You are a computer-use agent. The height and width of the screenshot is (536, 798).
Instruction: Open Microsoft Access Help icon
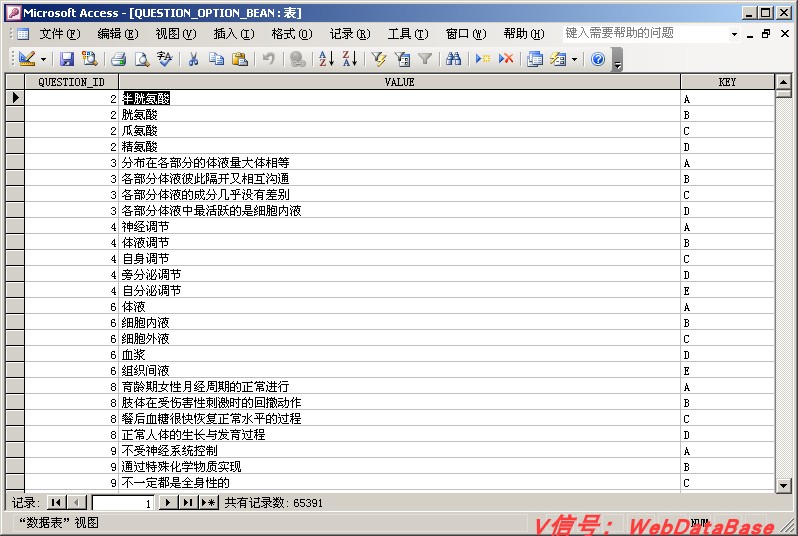(x=598, y=59)
